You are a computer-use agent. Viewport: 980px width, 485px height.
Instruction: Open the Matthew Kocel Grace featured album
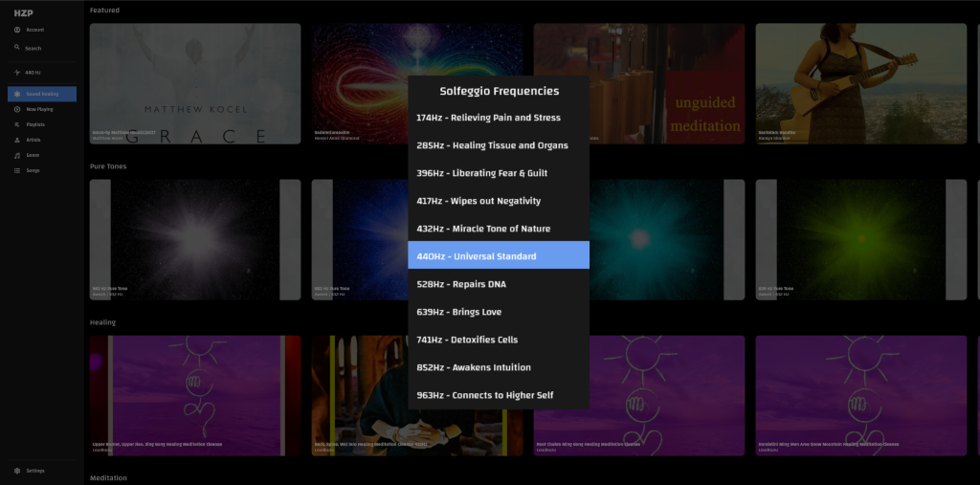click(195, 83)
